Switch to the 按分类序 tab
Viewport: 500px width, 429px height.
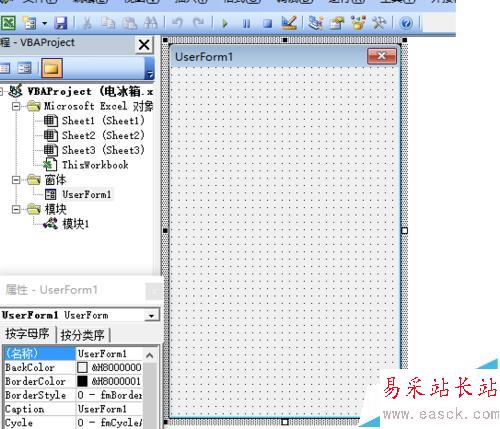point(83,335)
